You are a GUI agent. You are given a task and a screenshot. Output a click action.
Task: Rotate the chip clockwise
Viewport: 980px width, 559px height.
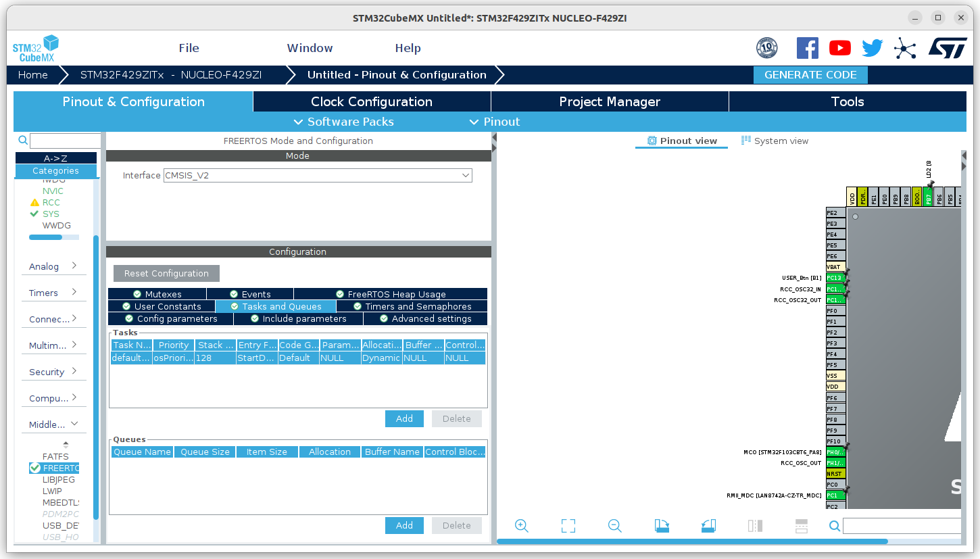(x=662, y=526)
